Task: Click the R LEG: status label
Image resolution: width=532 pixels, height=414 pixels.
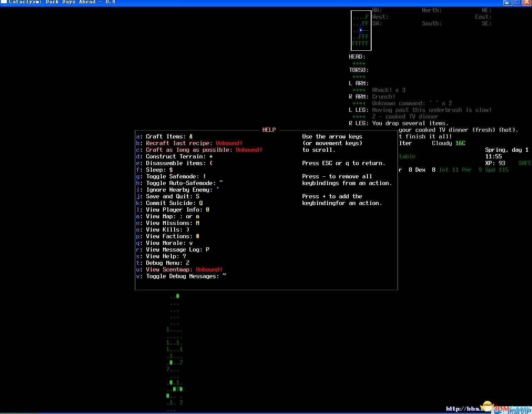Action: pos(359,123)
